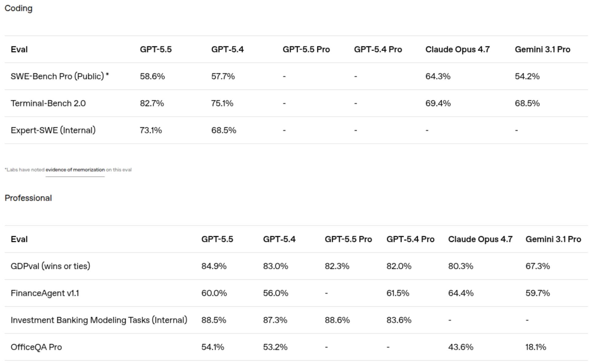The height and width of the screenshot is (364, 589).
Task: Click the Coding section heading
Action: point(18,8)
